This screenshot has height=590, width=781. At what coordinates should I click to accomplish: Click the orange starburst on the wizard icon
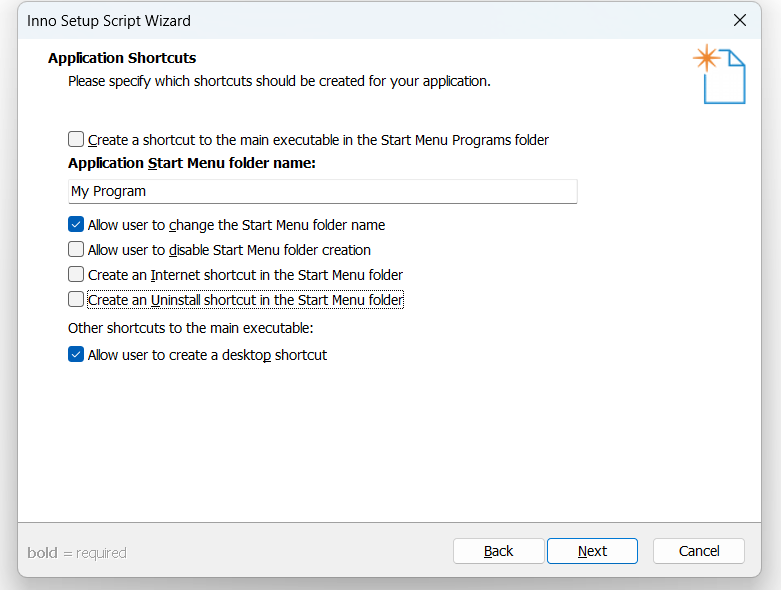pos(706,58)
